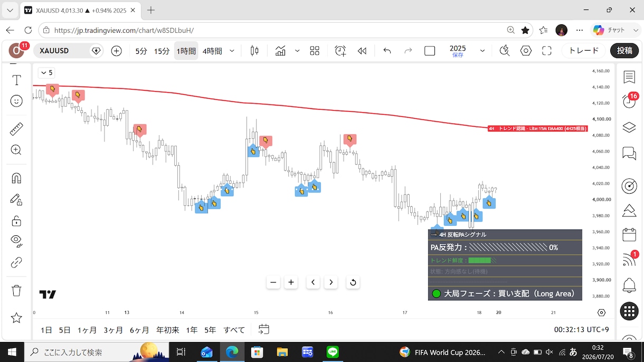Viewport: 644px width, 362px height.
Task: Set the date range to 3ヶ月
Action: [x=113, y=330]
